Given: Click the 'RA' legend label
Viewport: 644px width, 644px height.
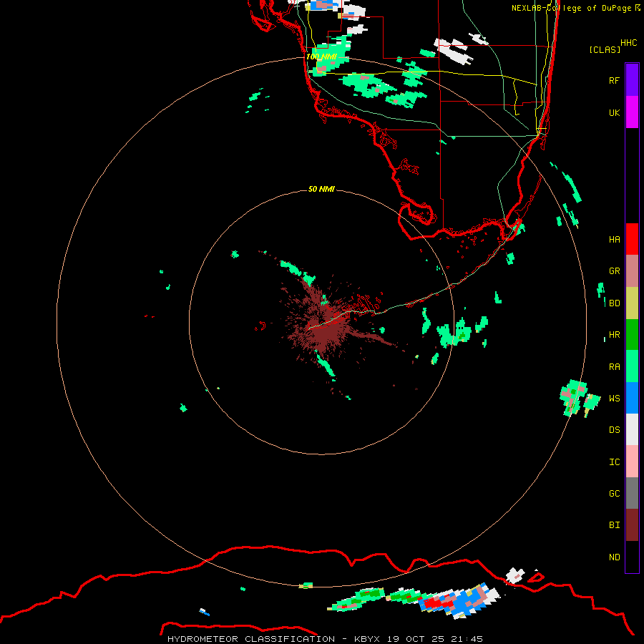Looking at the screenshot, I should [614, 367].
